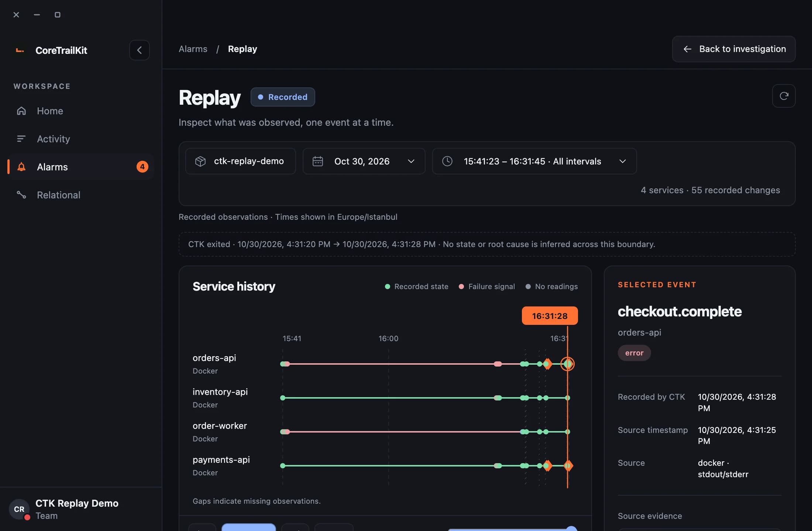Viewport: 812px width, 531px height.
Task: Select the Replay breadcrumb
Action: (x=242, y=49)
